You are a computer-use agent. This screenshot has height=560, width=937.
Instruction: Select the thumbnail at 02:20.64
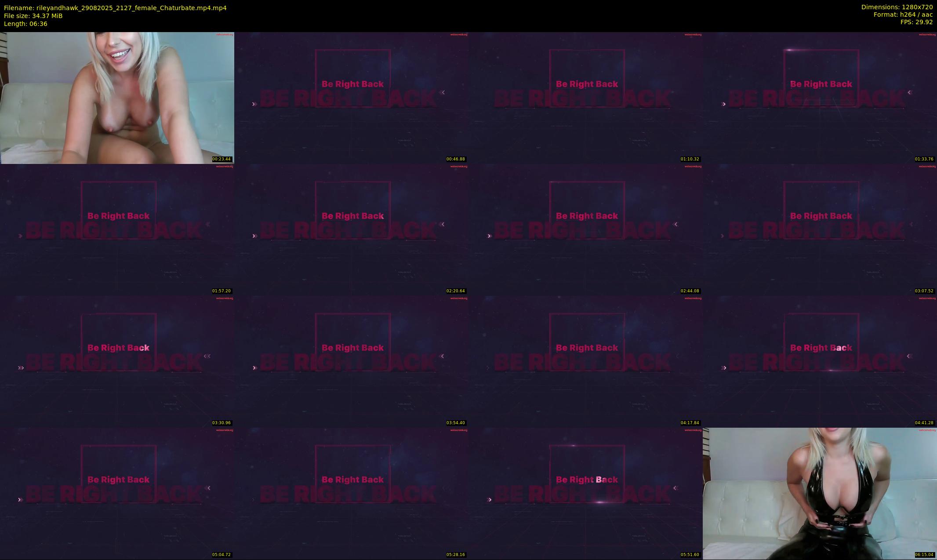click(351, 229)
